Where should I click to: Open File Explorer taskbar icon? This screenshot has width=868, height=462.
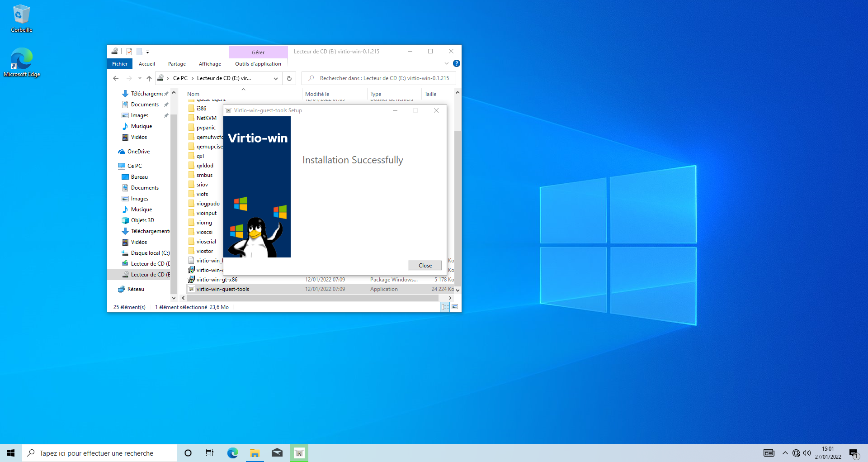255,453
